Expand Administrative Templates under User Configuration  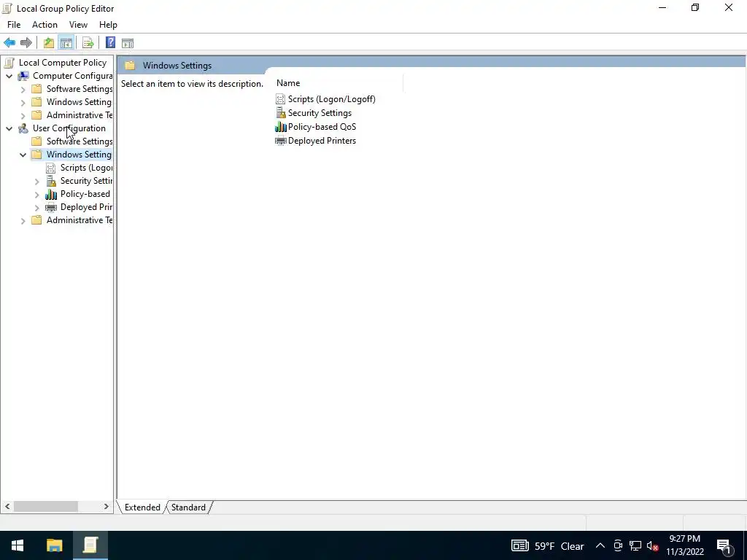point(23,220)
